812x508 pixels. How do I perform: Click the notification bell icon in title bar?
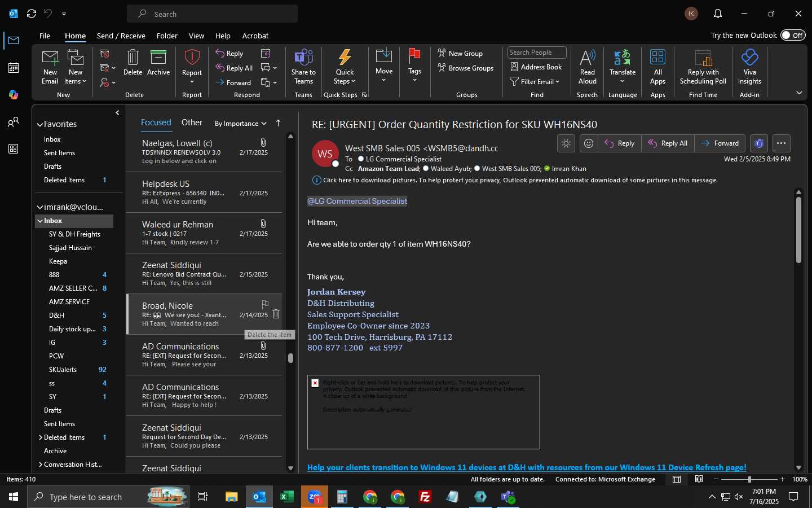coord(718,14)
